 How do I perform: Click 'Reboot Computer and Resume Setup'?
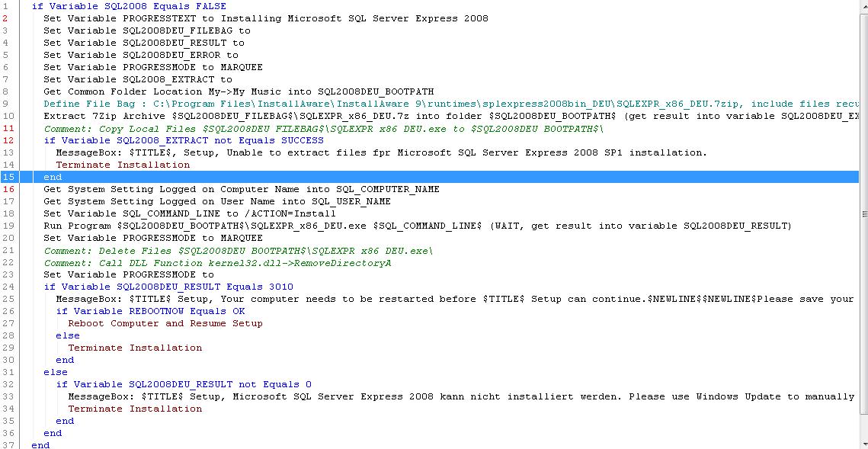coord(165,322)
